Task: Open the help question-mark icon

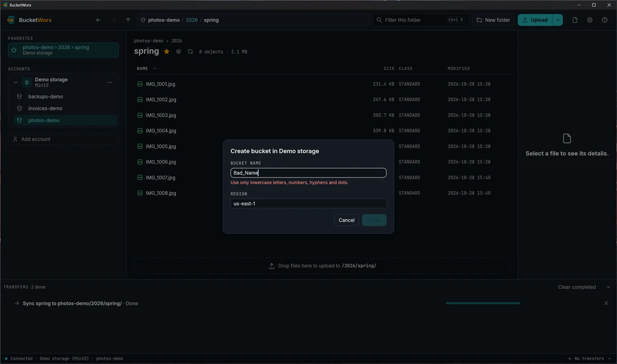Action: point(605,20)
